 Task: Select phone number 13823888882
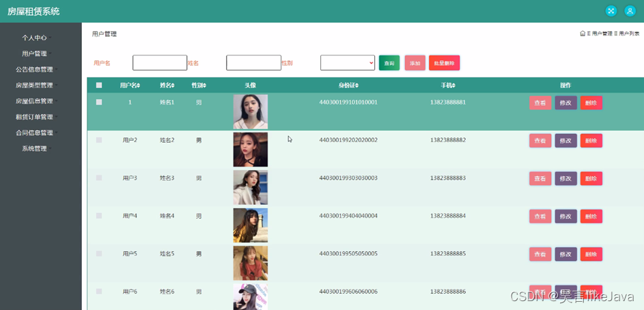coord(448,140)
